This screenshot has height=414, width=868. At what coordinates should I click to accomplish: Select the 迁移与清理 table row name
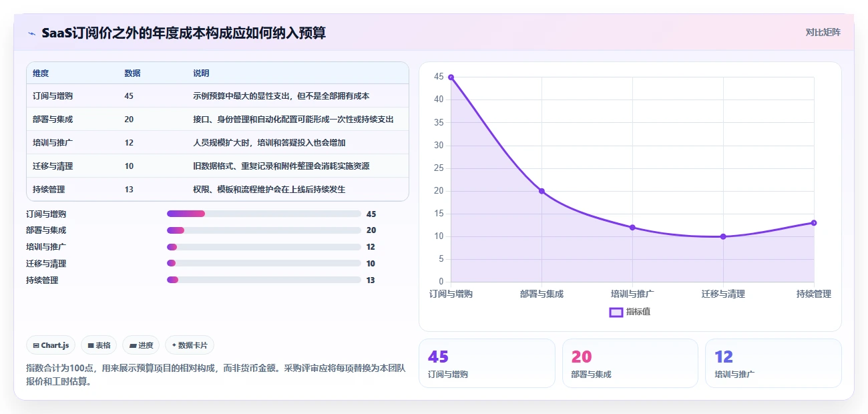pyautogui.click(x=53, y=166)
